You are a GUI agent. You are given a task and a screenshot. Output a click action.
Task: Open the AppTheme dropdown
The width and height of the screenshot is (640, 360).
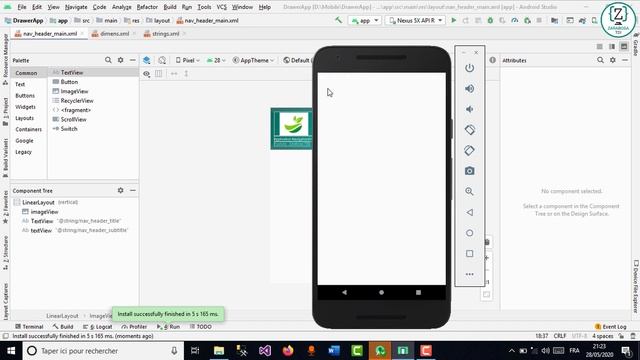click(253, 60)
